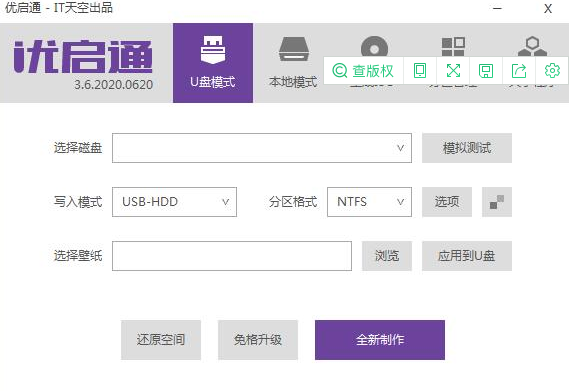Click the purple 全新制作 button
Image resolution: width=569 pixels, height=392 pixels.
coord(380,340)
